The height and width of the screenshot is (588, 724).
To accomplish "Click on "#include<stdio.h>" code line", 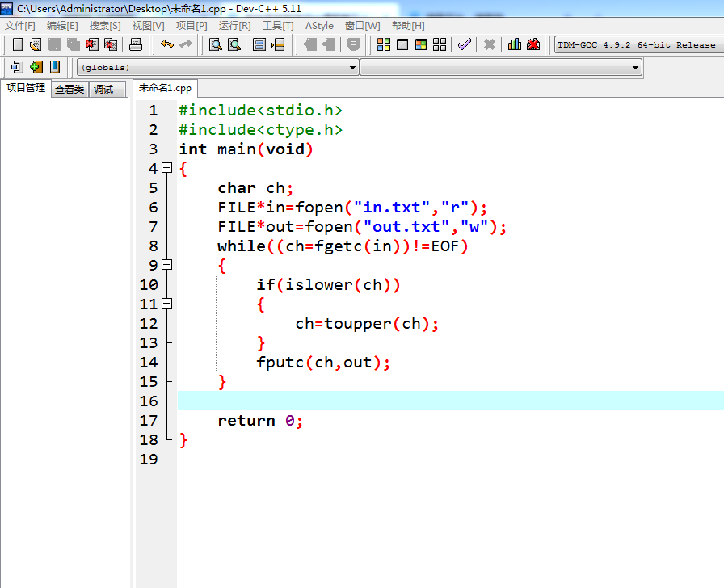I will coord(261,111).
